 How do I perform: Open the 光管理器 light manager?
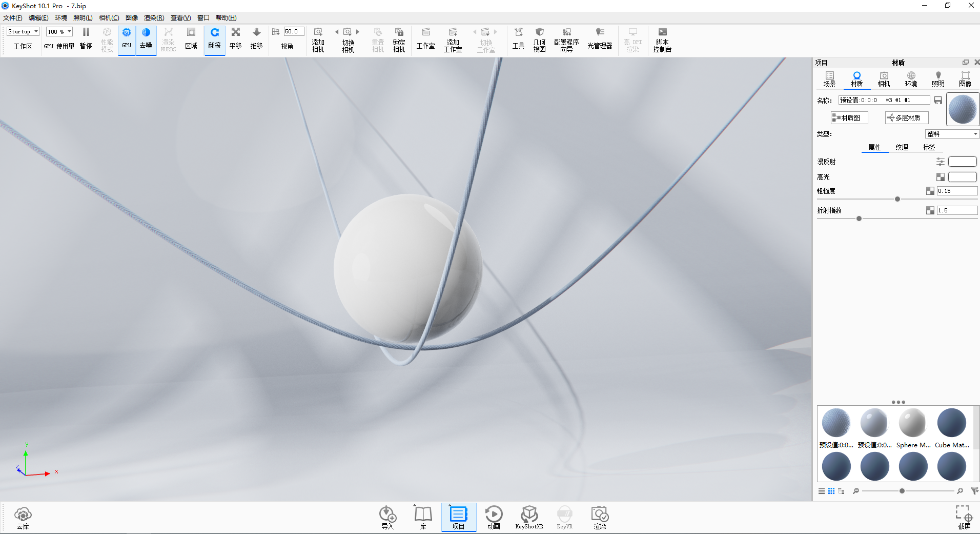pyautogui.click(x=600, y=39)
